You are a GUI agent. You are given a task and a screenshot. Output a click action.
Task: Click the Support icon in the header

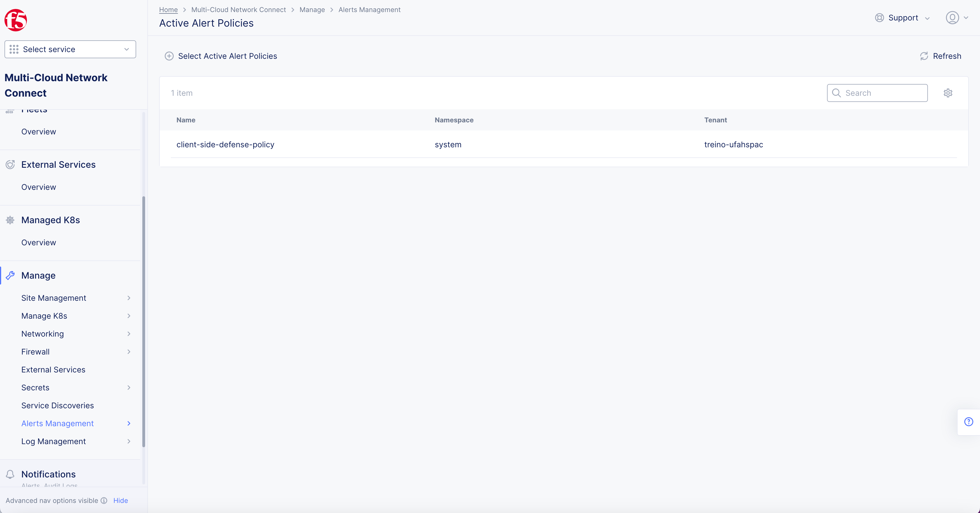tap(879, 17)
